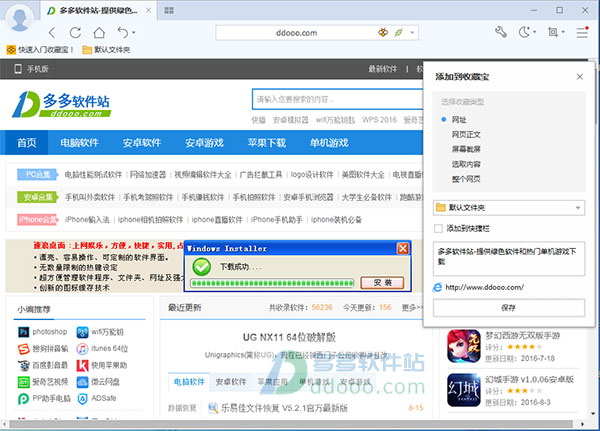The height and width of the screenshot is (431, 600).
Task: Open the photoshop recommendation icon
Action: pos(23,332)
